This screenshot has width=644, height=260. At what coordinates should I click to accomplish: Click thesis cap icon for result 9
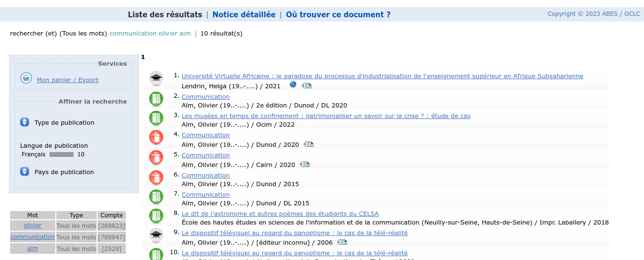pos(156,235)
